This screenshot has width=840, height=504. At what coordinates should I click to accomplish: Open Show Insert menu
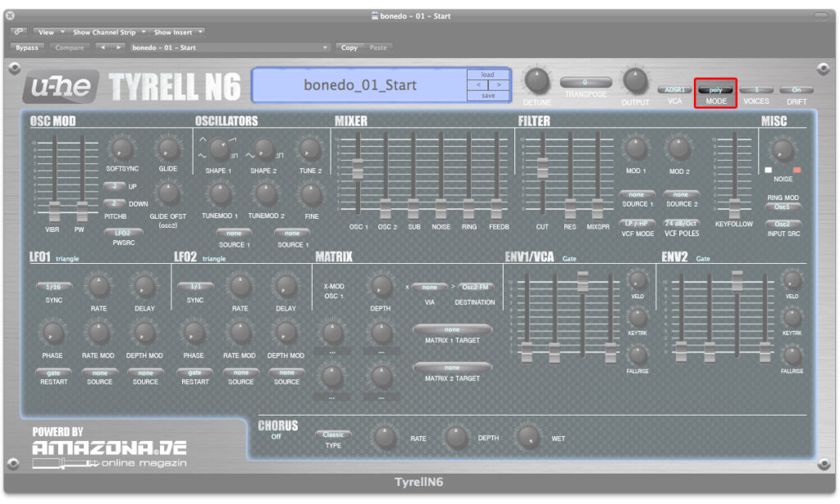(x=177, y=32)
